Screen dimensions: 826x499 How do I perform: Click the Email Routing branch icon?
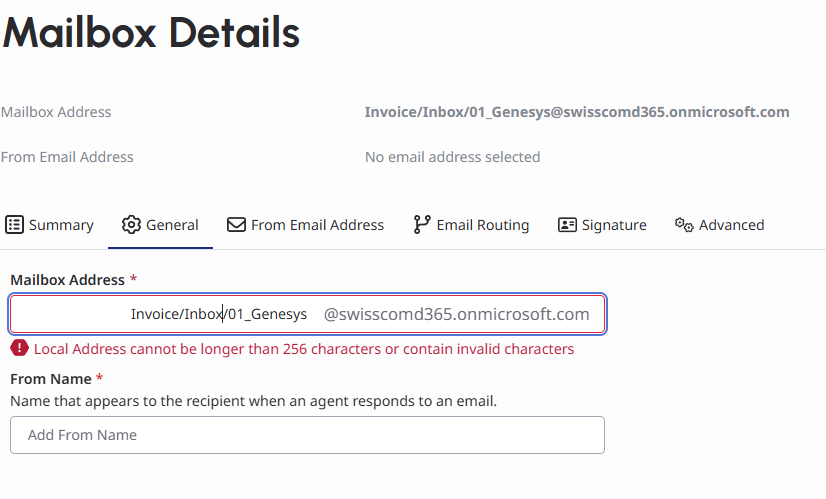(x=422, y=225)
